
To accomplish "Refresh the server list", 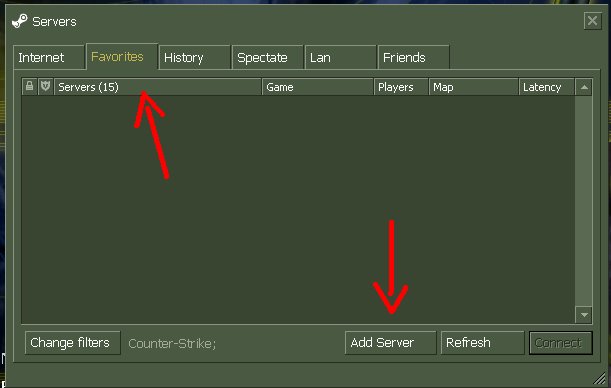I will 482,343.
